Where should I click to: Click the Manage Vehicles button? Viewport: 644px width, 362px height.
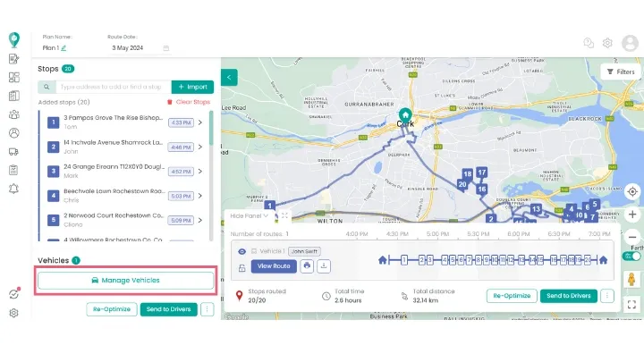(125, 280)
